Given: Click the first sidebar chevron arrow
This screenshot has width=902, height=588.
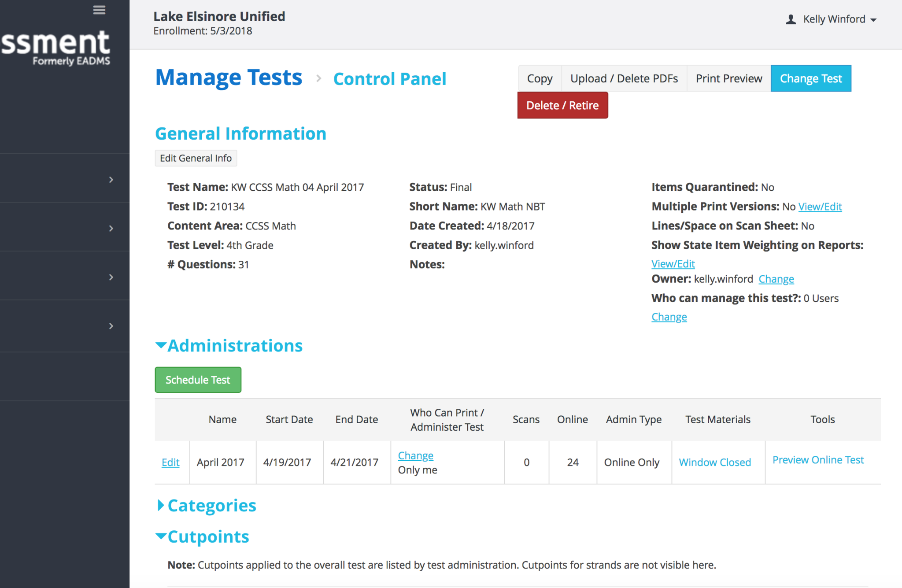Looking at the screenshot, I should 111,179.
